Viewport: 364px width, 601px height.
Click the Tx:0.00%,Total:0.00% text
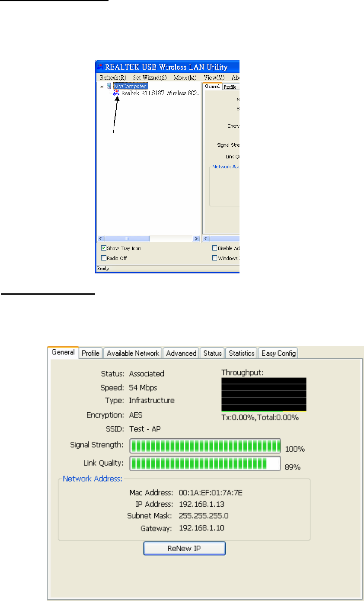coord(260,418)
